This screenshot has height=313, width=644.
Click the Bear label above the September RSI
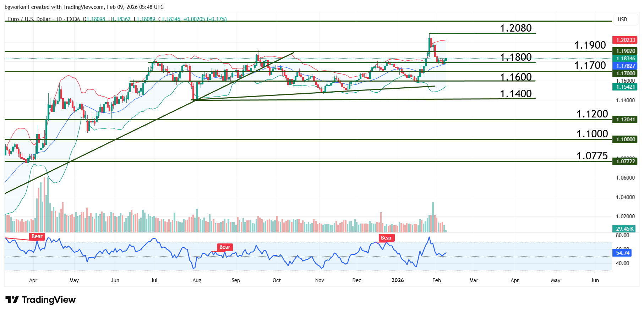pyautogui.click(x=224, y=247)
